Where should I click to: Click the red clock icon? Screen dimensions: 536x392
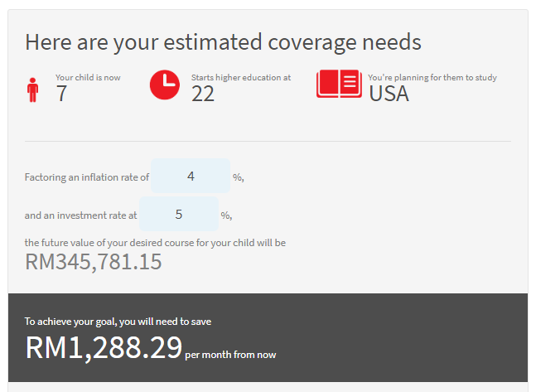165,85
